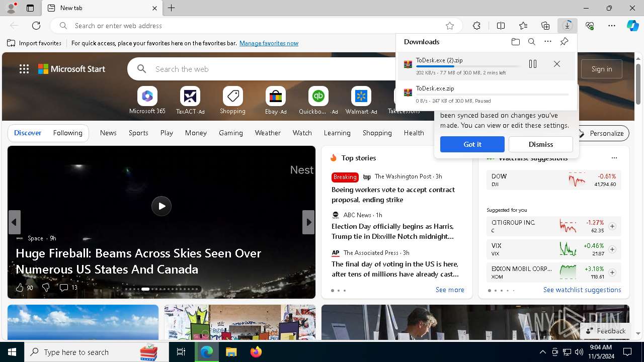Open See watchlist suggestions link
The image size is (644, 362).
(582, 290)
